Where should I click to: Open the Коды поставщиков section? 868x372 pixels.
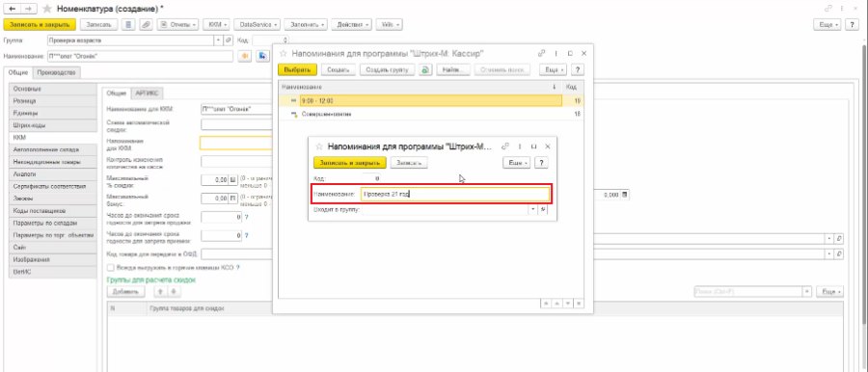tap(53, 211)
